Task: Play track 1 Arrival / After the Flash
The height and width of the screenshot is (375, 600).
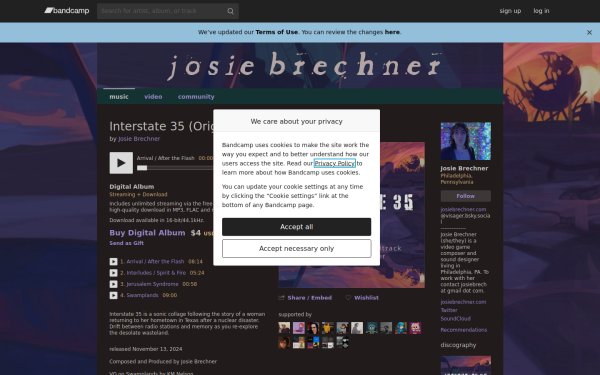Action: 113,262
